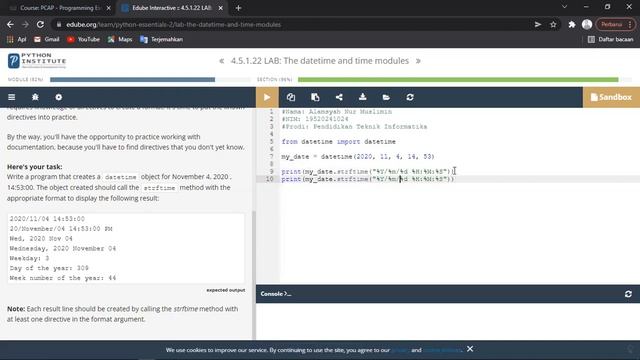Open the tab search dropdown arrow
640x360 pixels.
[564, 7]
